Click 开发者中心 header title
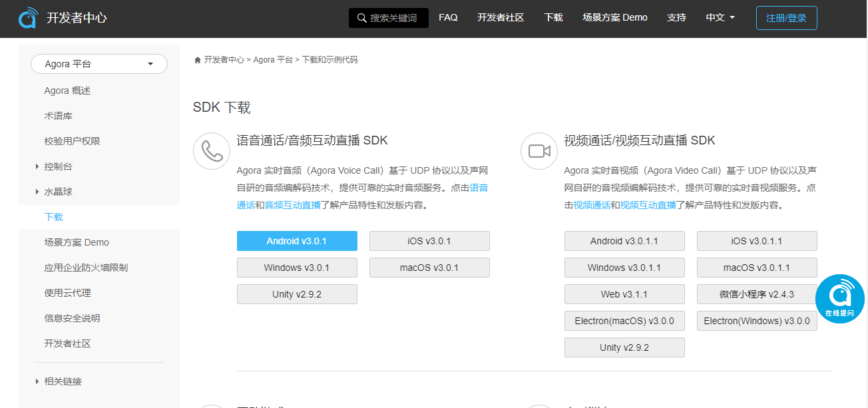Image resolution: width=868 pixels, height=408 pixels. (x=77, y=18)
